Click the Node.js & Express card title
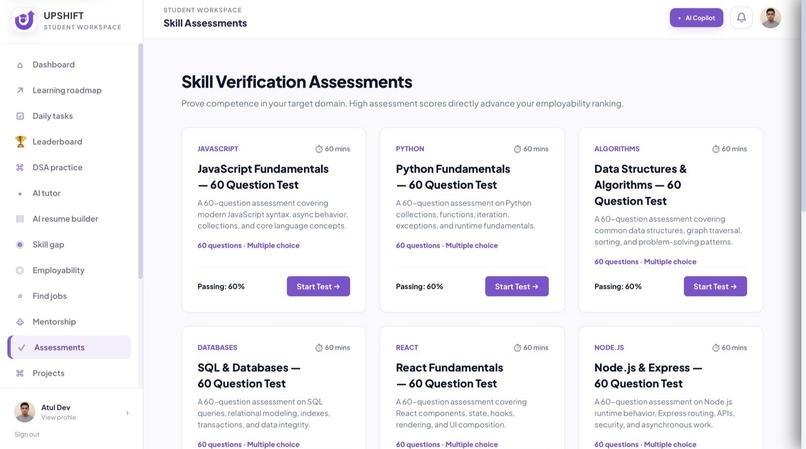 coord(648,375)
